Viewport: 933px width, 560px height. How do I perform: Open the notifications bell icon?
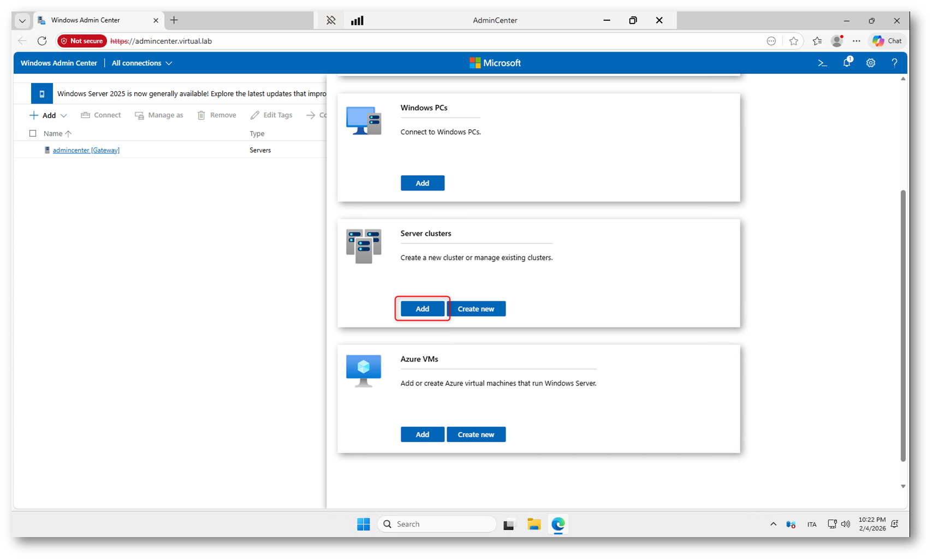tap(847, 63)
